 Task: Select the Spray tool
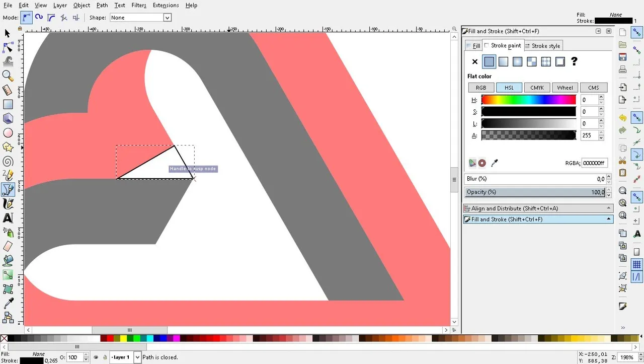click(x=8, y=232)
